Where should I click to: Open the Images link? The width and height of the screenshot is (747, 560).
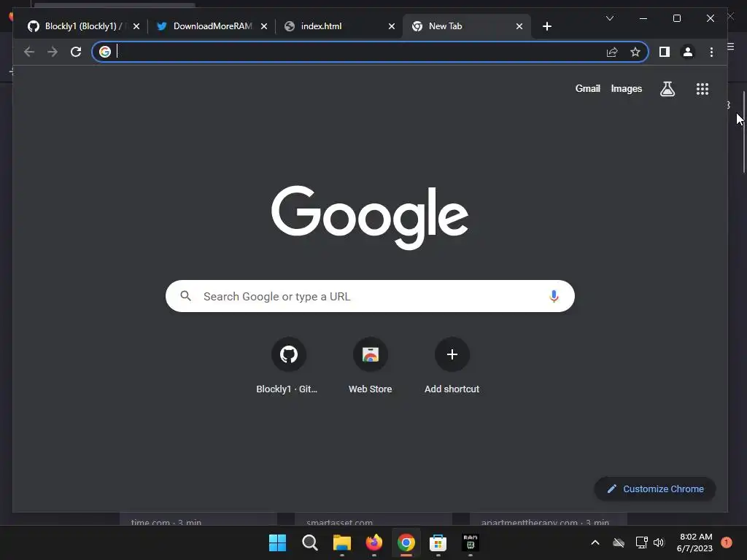click(x=626, y=88)
